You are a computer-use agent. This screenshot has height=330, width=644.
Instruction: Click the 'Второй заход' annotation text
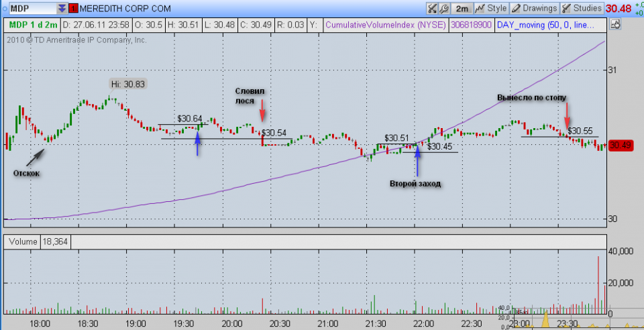(x=415, y=183)
